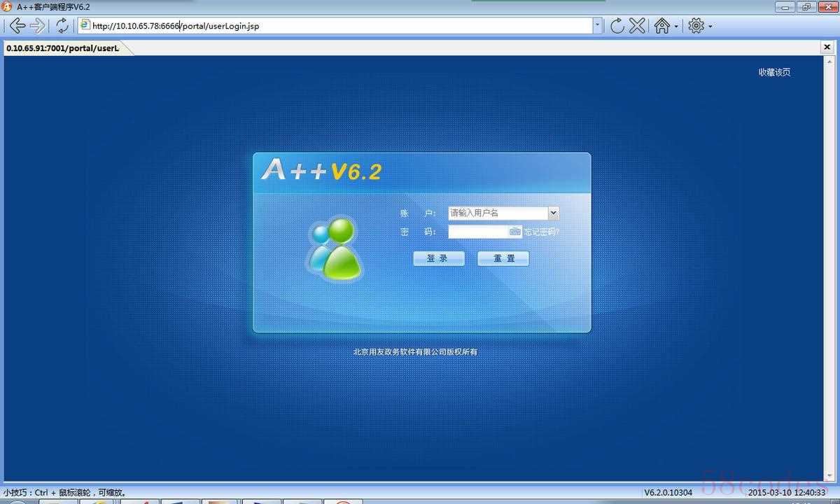Select the 0.10.65.91:7001/portal tab
Image resolution: width=840 pixels, height=504 pixels.
point(63,48)
